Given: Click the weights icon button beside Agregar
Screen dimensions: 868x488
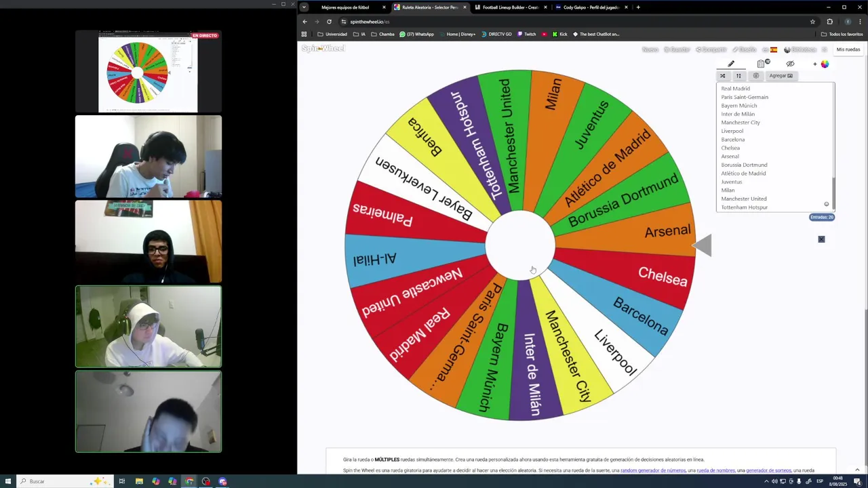Looking at the screenshot, I should click(x=756, y=76).
